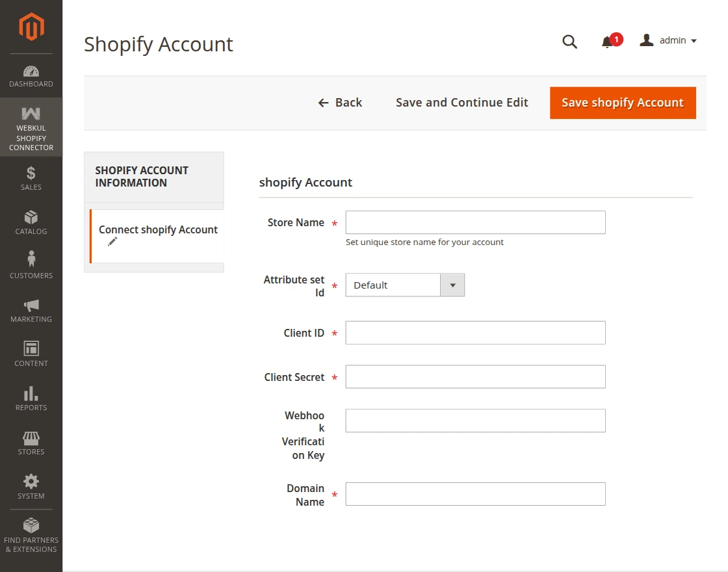The image size is (728, 572).
Task: Open the Attribute set Id dropdown
Action: (x=452, y=285)
